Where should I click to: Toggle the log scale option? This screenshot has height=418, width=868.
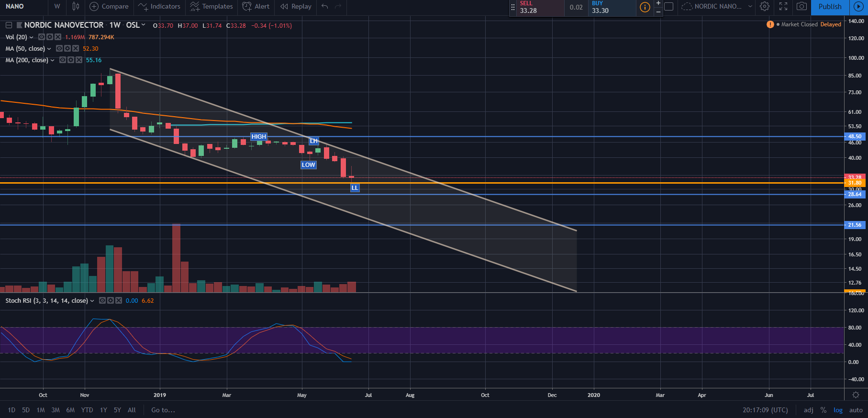point(838,410)
